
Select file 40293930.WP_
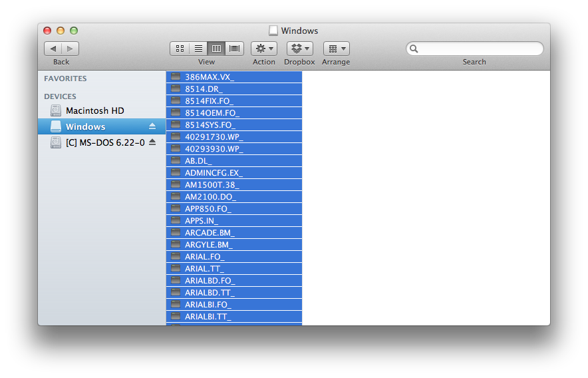[x=234, y=149]
